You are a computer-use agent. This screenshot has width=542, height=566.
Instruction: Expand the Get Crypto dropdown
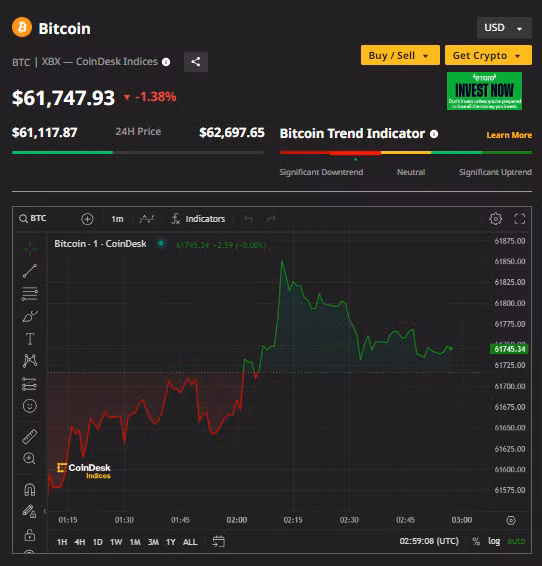pos(488,55)
